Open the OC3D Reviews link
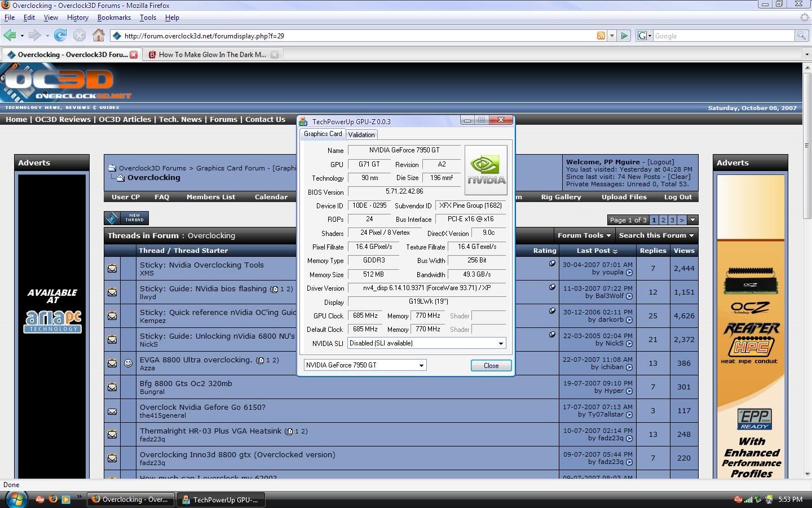This screenshot has width=812, height=508. coord(63,119)
